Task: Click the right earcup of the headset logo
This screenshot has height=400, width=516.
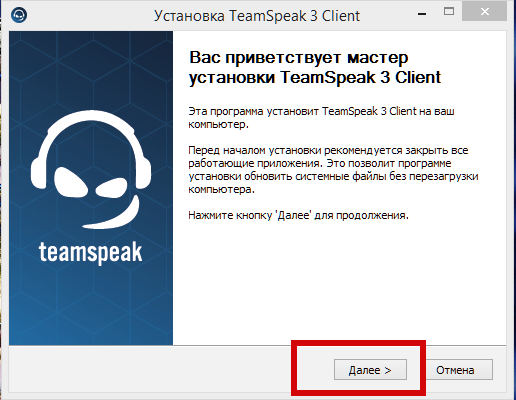Action: [x=143, y=173]
